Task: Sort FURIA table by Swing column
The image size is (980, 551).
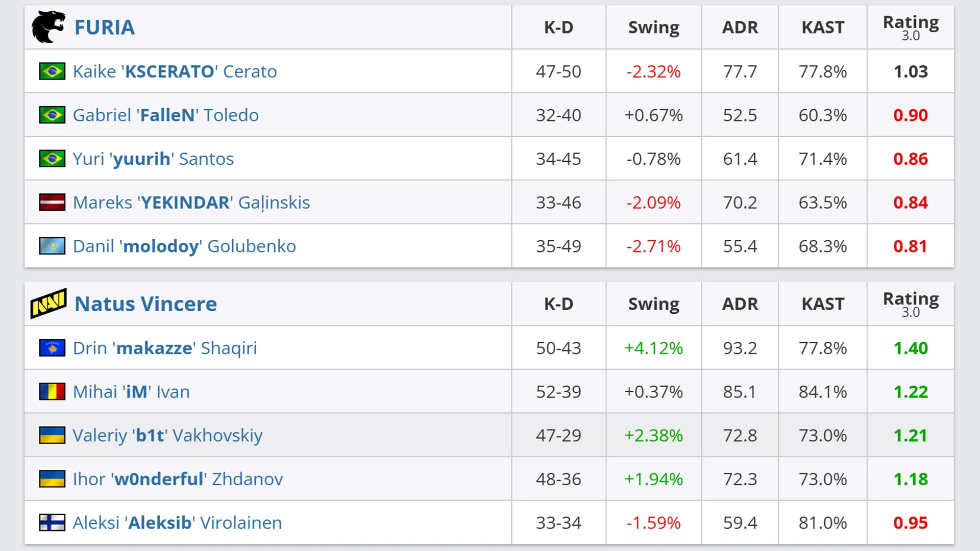Action: [x=653, y=28]
